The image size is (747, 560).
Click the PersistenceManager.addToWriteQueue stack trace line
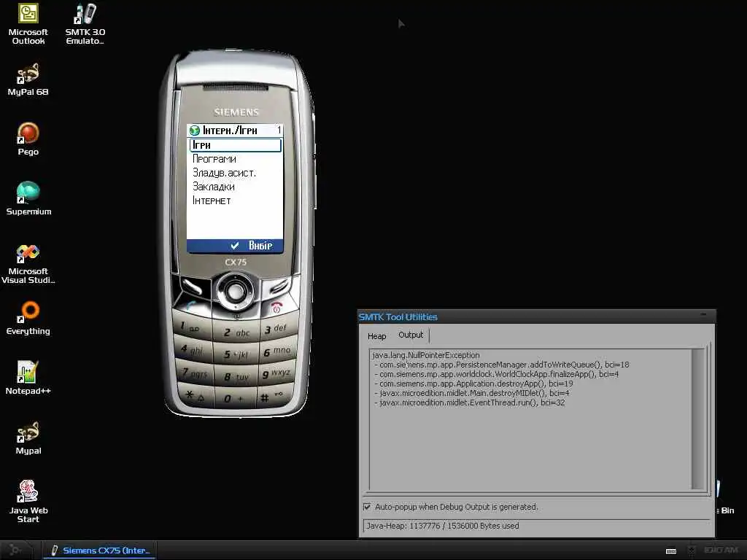(501, 365)
